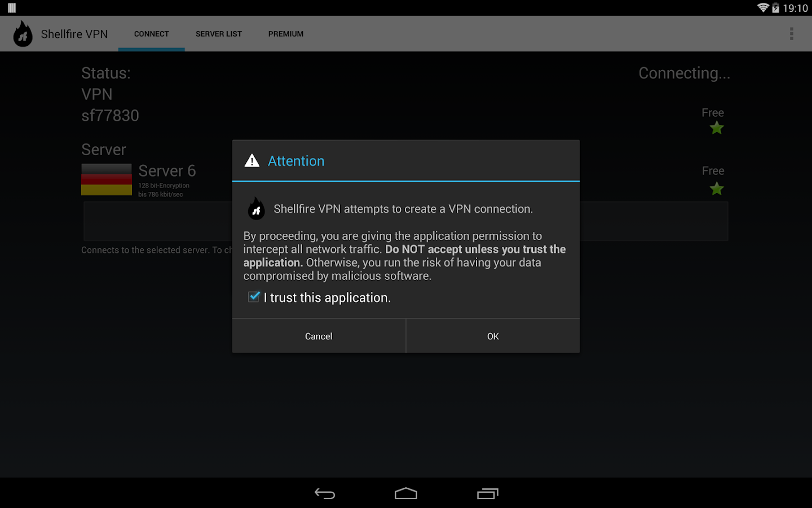Viewport: 812px width, 508px height.
Task: Tap the "Connects to the selected server" hint
Action: pyautogui.click(x=157, y=250)
